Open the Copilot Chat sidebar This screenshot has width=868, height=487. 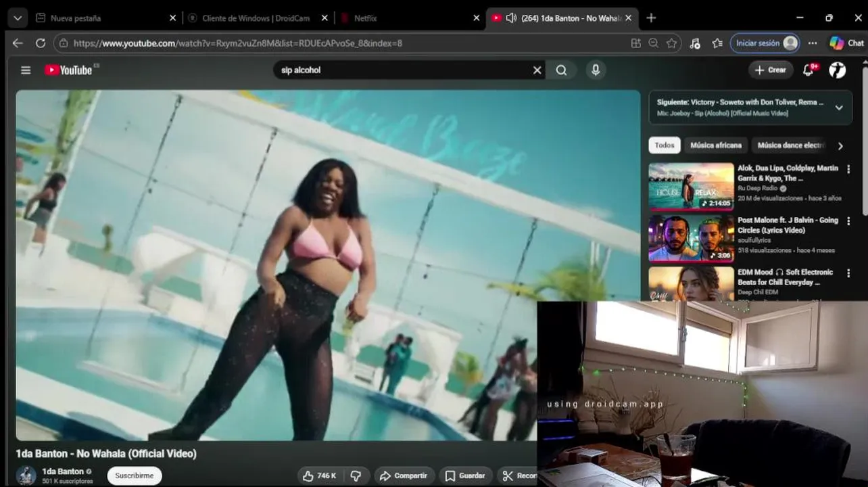847,43
